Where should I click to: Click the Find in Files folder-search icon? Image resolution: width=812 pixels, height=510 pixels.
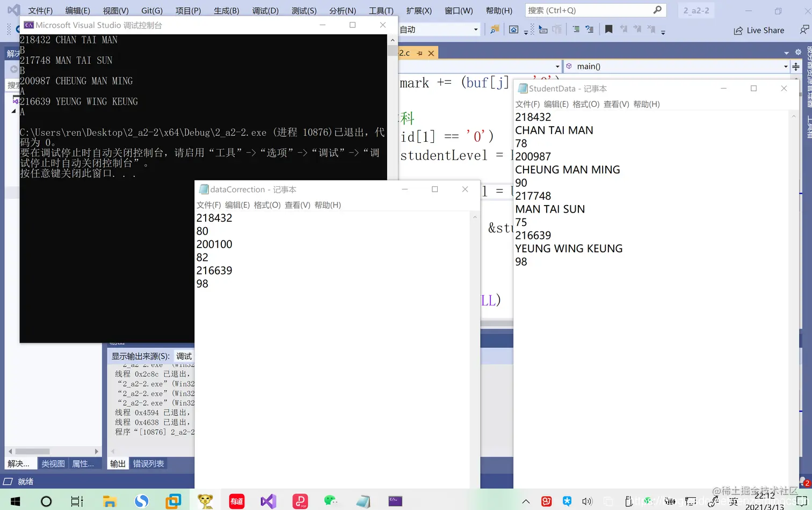494,30
